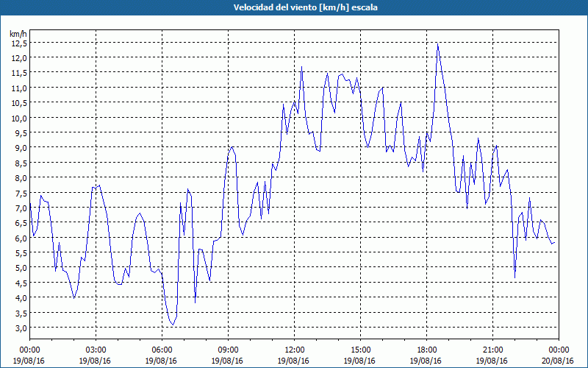This screenshot has width=588, height=368.
Task: Click the 9,5 y-axis value
Action: 21,133
